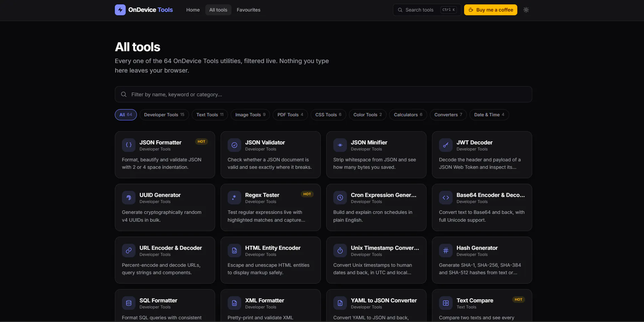Filter by PDF Tools category chip
Image resolution: width=644 pixels, height=322 pixels.
[290, 115]
